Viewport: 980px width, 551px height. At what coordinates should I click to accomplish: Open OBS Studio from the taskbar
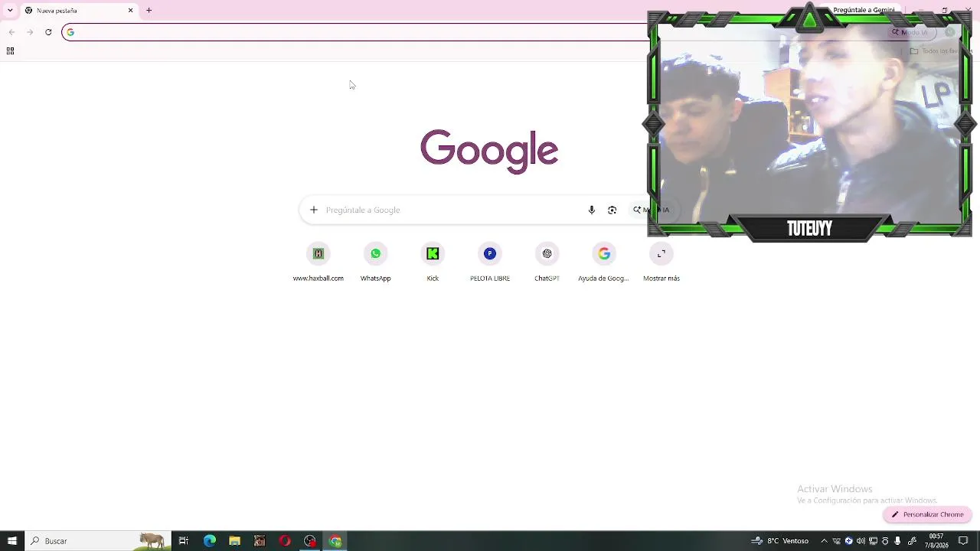click(x=310, y=541)
